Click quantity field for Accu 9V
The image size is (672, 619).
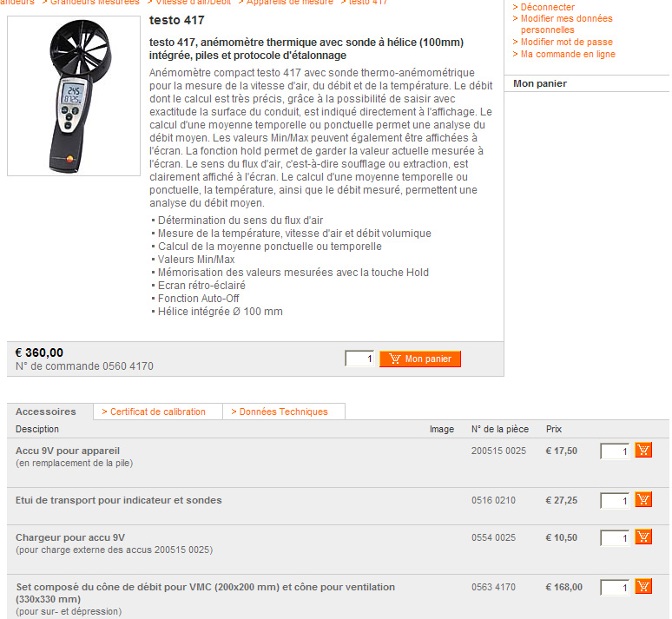(615, 451)
